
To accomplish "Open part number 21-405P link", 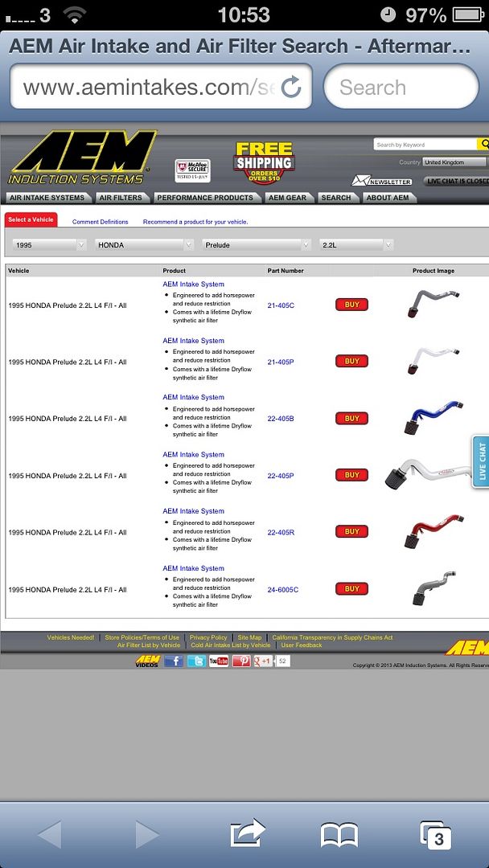I will [281, 362].
